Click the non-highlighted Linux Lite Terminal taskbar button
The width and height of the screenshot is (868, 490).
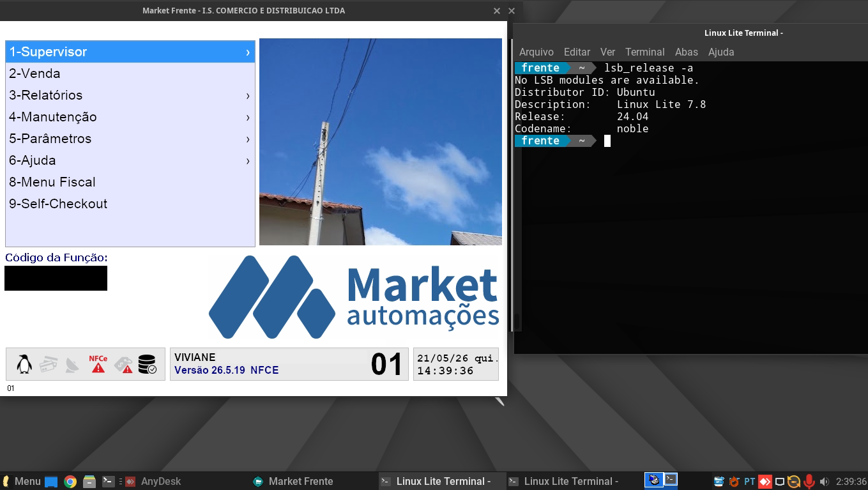click(x=568, y=482)
